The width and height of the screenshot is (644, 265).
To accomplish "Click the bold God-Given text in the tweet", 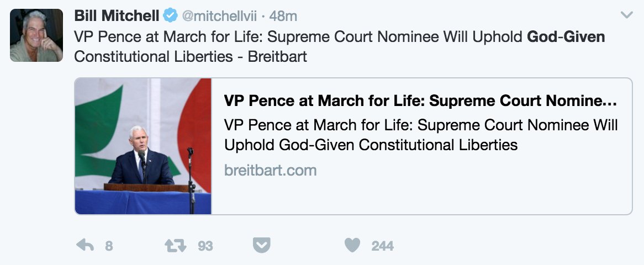I will click(566, 37).
